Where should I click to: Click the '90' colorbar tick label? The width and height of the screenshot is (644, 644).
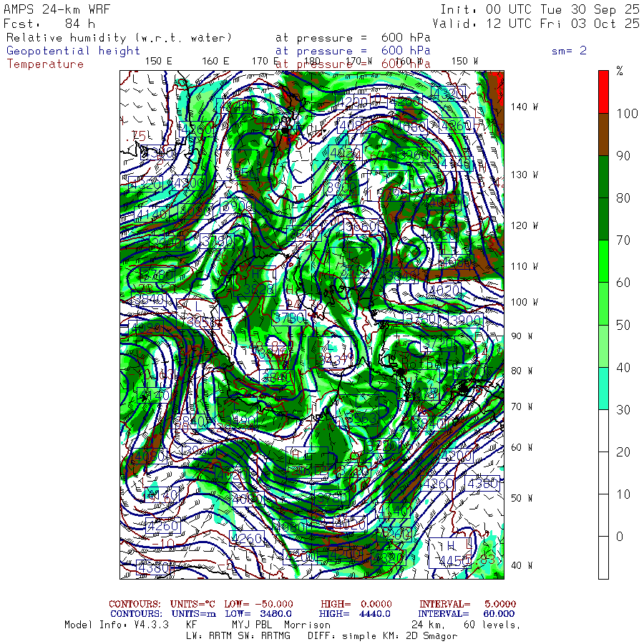(623, 156)
